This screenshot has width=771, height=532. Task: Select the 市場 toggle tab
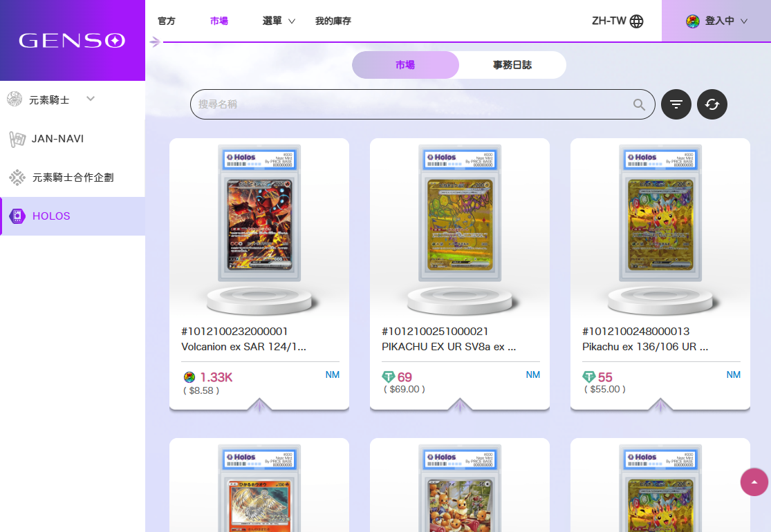[x=405, y=65]
